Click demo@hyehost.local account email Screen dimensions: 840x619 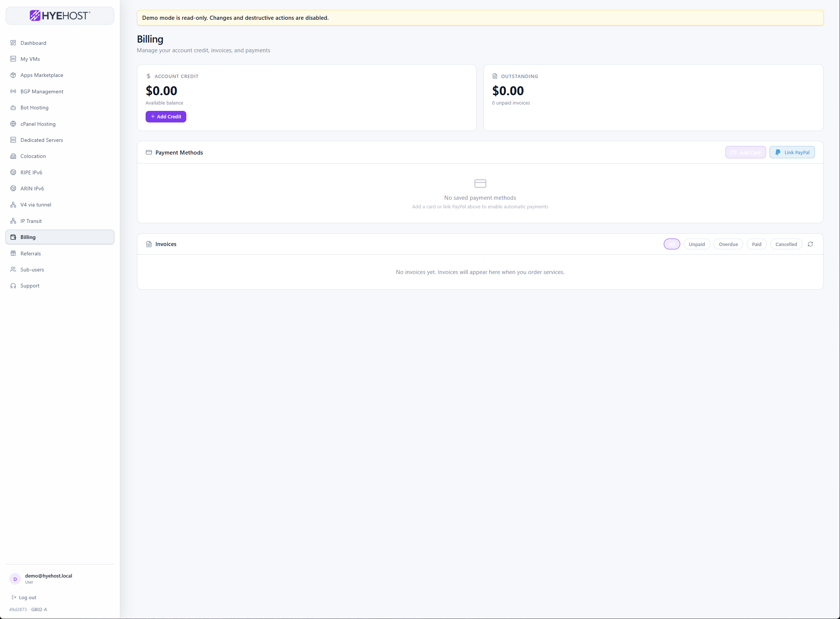(x=48, y=576)
